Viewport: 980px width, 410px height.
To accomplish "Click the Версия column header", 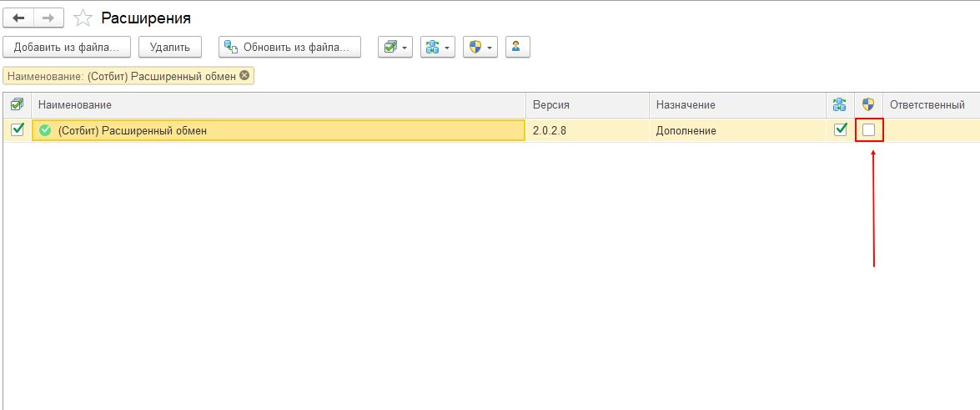I will (550, 104).
